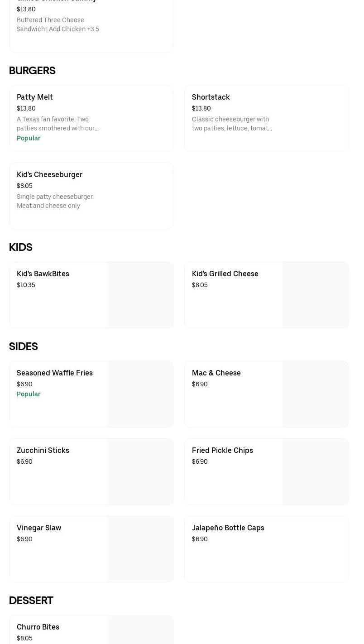Viewport: 364px width, 644px height.
Task: Select the Shortstack cheeseburger item
Action: click(211, 97)
